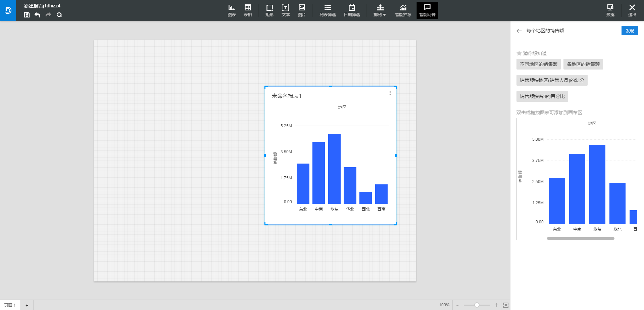
Task: Select suggestion 不同地区的销售额
Action: [538, 64]
